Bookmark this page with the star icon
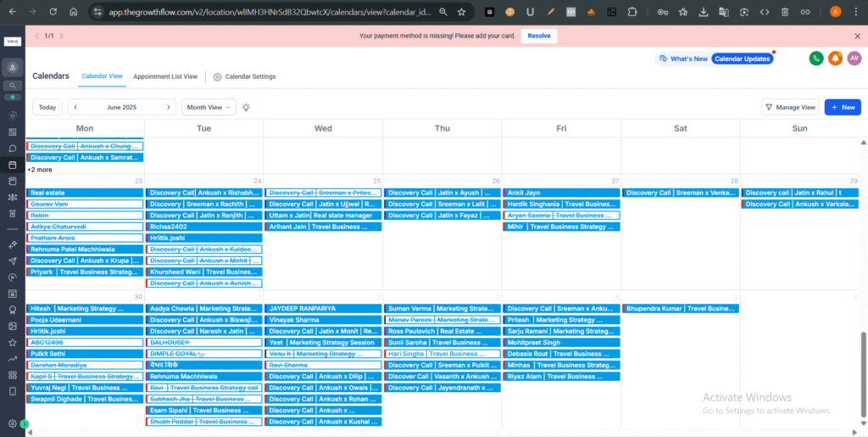Screen dimensions: 868x437 (x=461, y=13)
